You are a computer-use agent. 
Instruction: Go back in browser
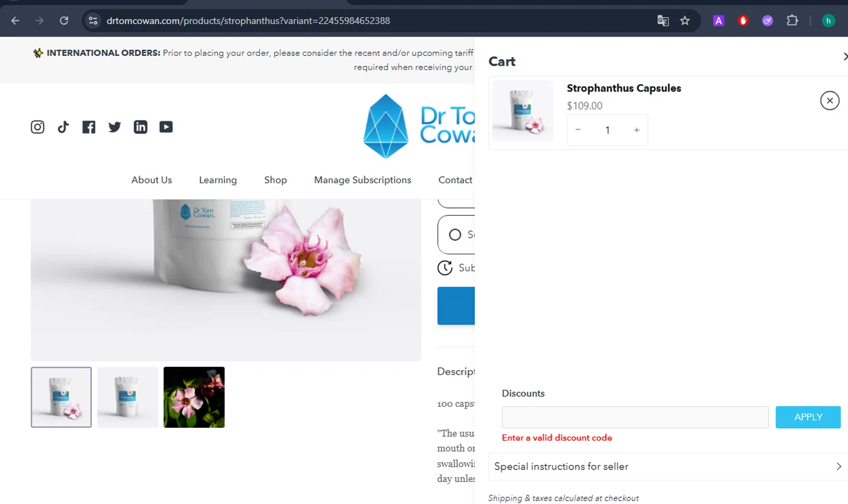[x=15, y=21]
